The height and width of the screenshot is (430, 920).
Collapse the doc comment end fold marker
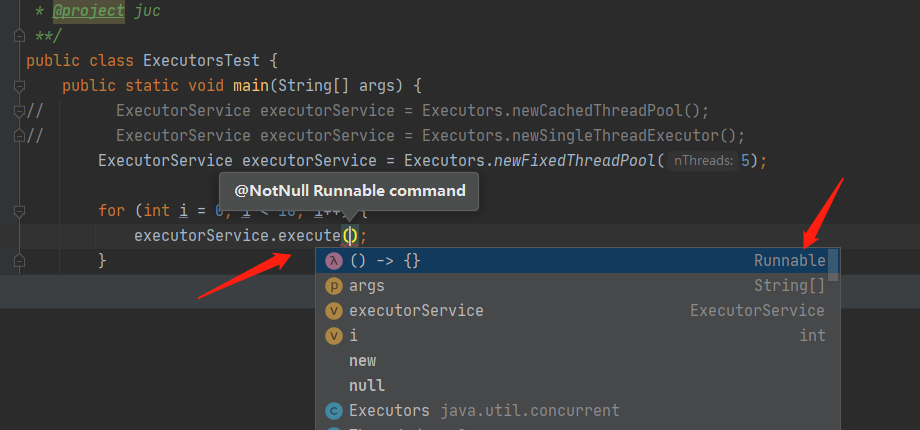tap(19, 36)
